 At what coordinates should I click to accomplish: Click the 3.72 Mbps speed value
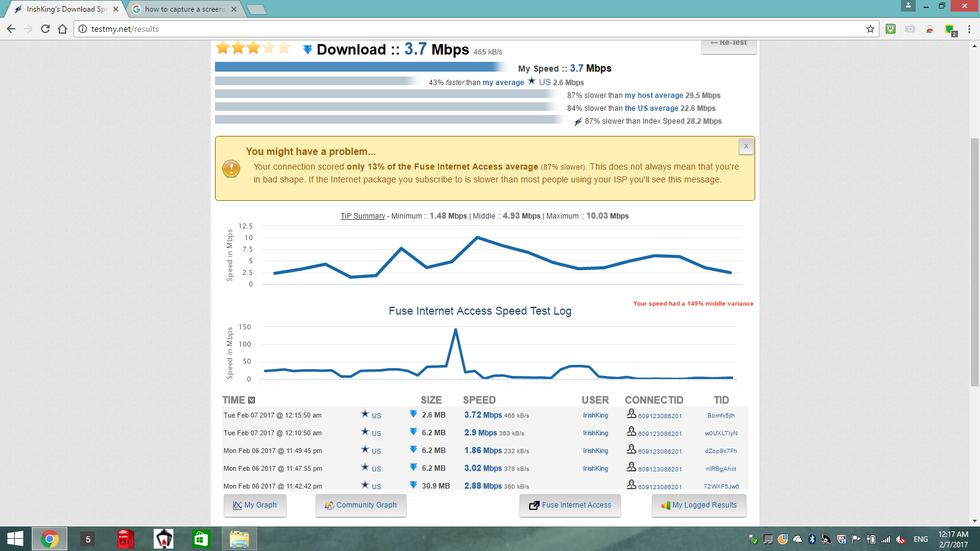[x=483, y=415]
